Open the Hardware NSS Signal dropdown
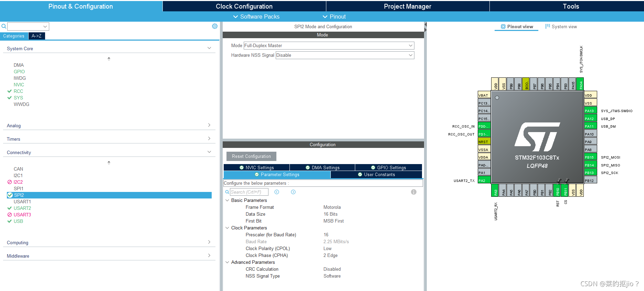Screen dimensions: 644x291 (345, 55)
